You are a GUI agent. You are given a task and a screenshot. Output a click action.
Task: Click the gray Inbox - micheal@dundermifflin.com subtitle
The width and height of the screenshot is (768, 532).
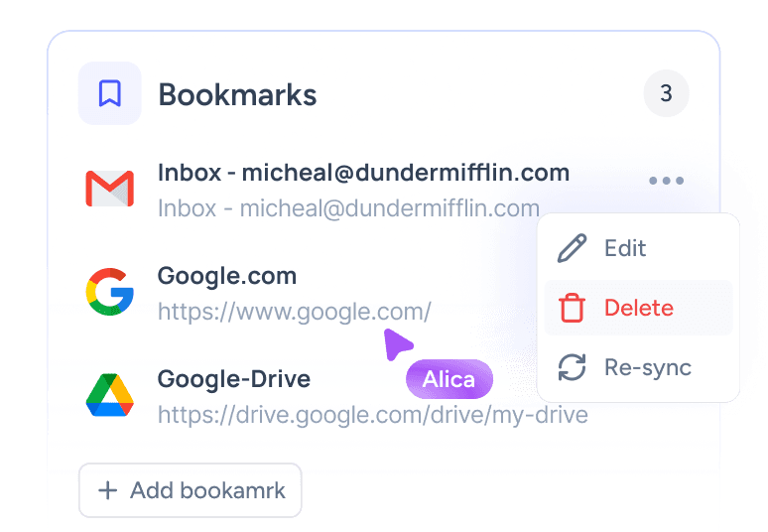pyautogui.click(x=348, y=208)
